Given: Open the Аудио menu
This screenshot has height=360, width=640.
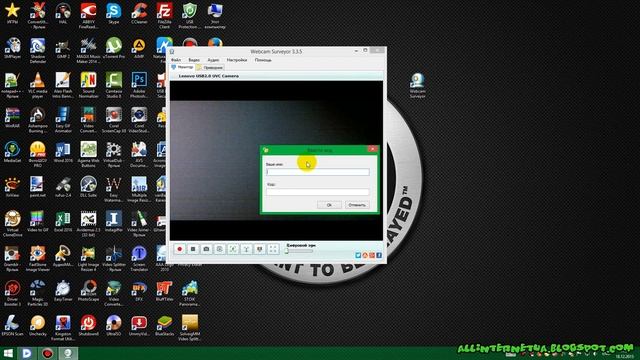Looking at the screenshot, I should coord(213,60).
